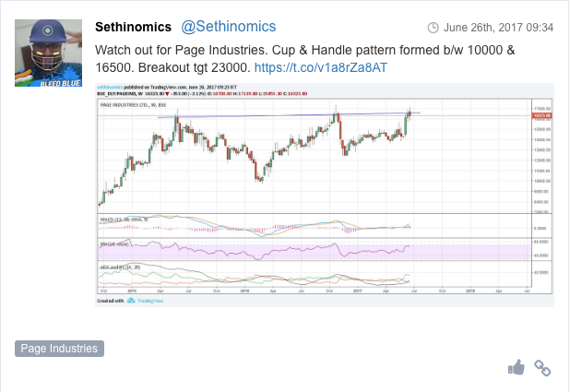The height and width of the screenshot is (392, 570).
Task: Click the 2017 marker on time axis
Action: point(357,291)
